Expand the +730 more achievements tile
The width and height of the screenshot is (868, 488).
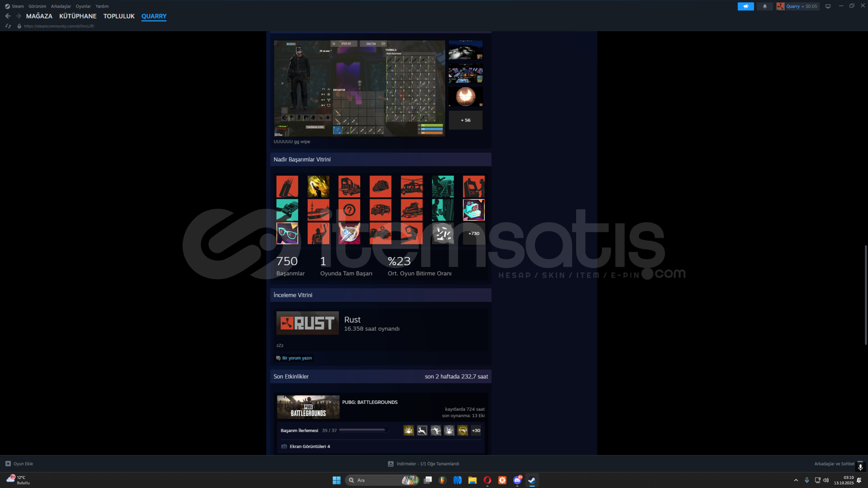pos(474,234)
